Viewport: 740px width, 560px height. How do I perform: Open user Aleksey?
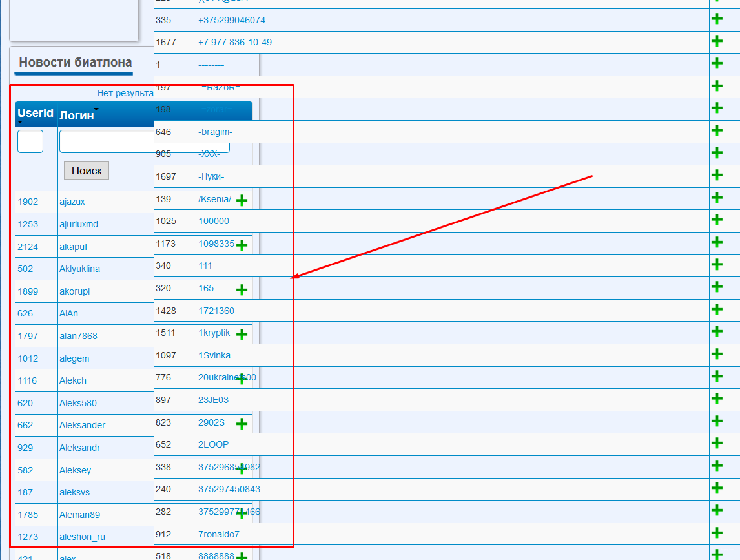[76, 470]
